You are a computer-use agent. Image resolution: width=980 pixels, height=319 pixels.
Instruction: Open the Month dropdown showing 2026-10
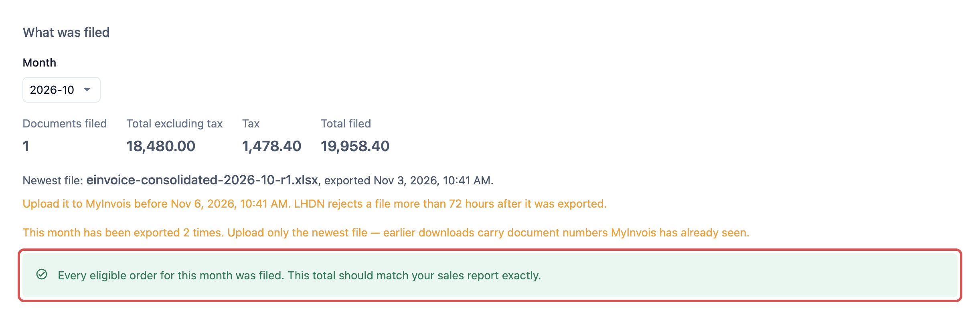tap(61, 90)
